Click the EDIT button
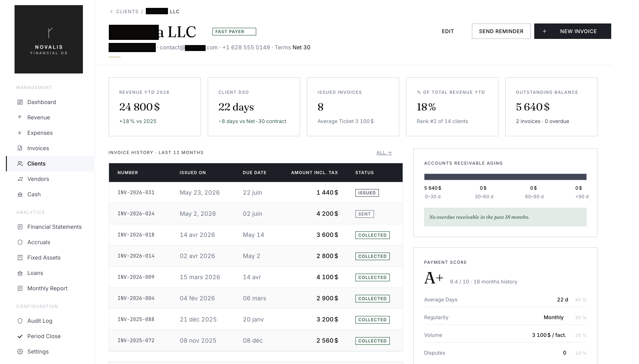 click(x=448, y=31)
